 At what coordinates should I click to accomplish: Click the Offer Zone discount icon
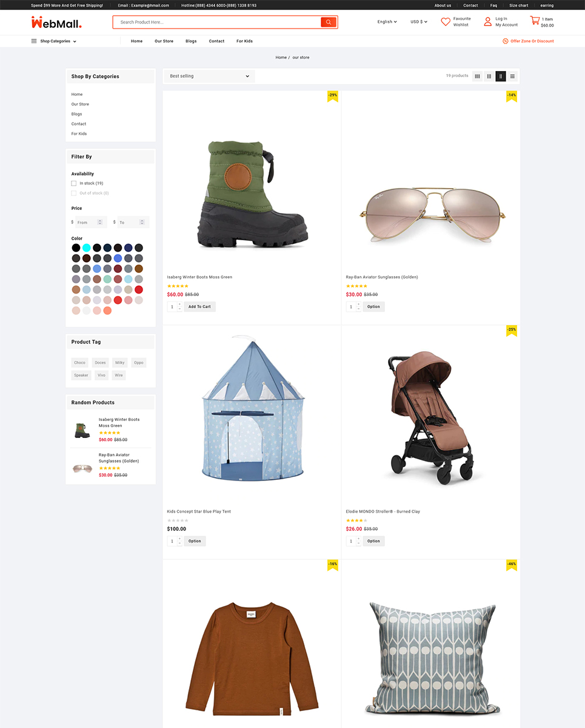coord(505,41)
